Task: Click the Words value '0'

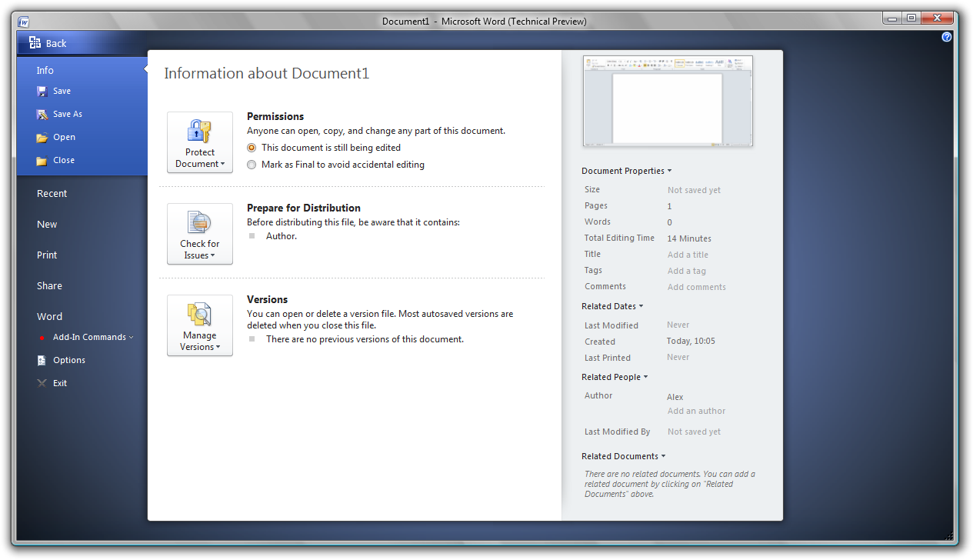Action: (669, 222)
